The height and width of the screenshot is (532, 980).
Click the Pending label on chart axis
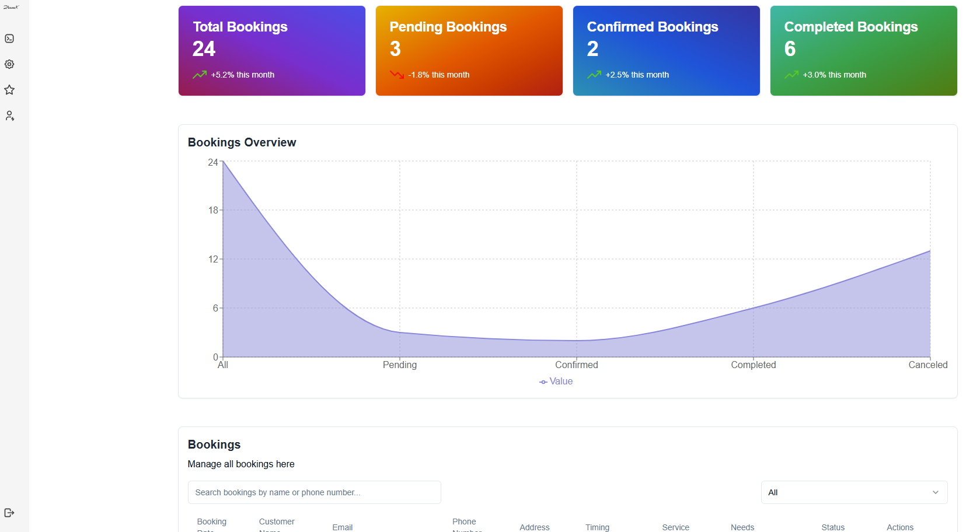tap(400, 365)
